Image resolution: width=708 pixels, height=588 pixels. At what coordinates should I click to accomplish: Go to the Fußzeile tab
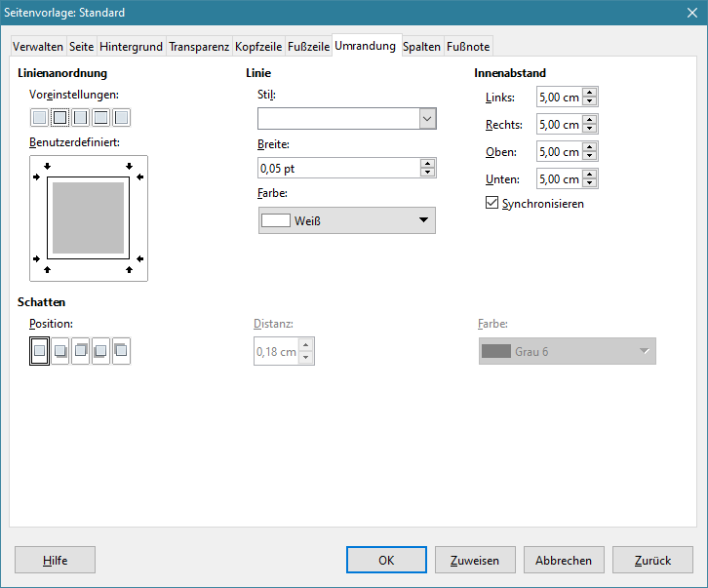tap(308, 47)
